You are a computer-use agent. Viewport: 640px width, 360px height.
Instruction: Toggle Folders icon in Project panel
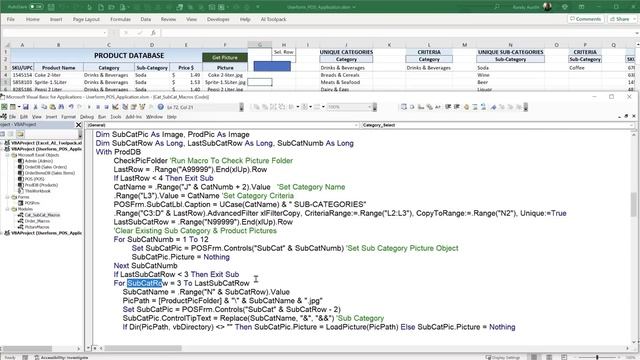20,134
